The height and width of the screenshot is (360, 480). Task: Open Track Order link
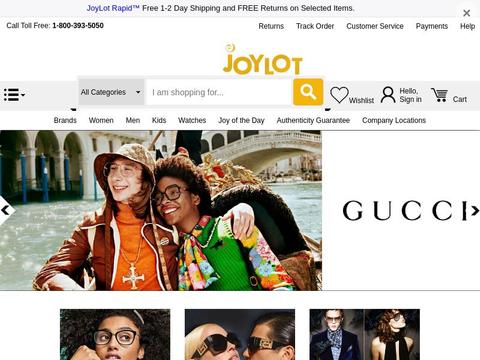315,26
